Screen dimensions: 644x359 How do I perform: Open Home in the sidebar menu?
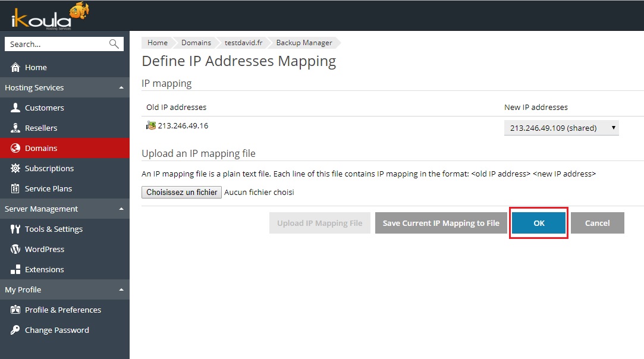point(64,67)
